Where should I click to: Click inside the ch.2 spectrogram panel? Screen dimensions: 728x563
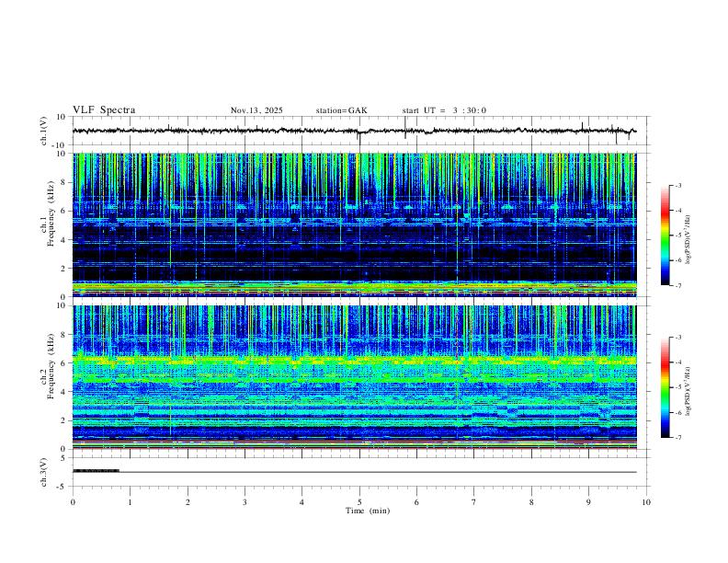[x=355, y=377]
